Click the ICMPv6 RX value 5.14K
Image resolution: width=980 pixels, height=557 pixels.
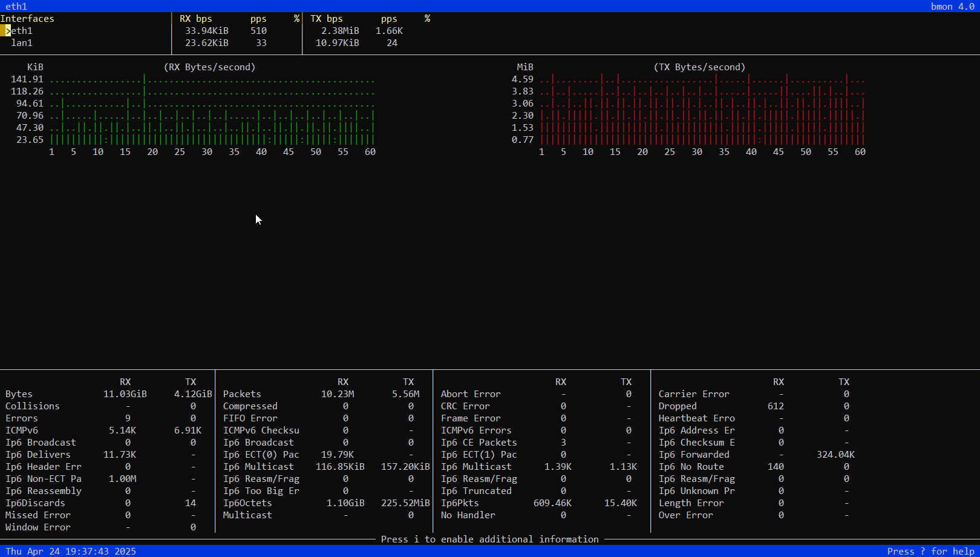(122, 430)
